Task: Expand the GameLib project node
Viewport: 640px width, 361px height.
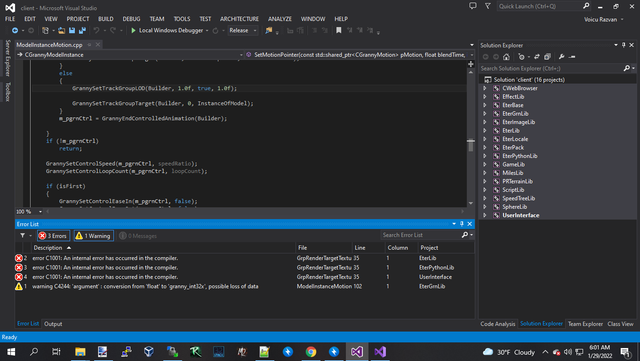Action: pyautogui.click(x=485, y=165)
